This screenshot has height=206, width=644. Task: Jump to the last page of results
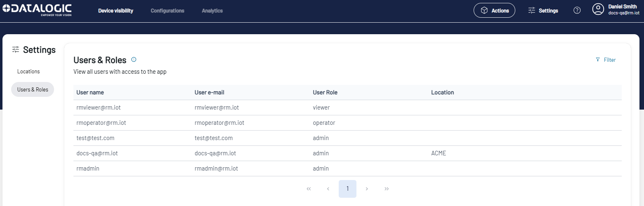[387, 189]
